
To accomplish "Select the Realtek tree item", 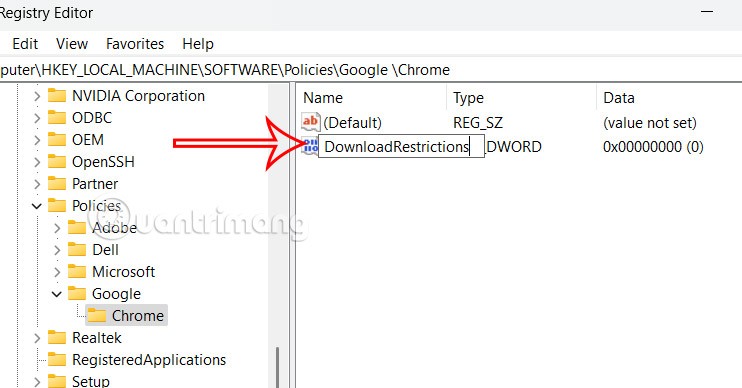I will (x=97, y=338).
